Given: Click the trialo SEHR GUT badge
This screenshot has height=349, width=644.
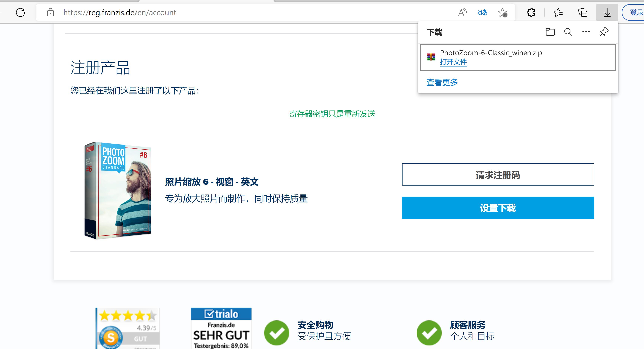Looking at the screenshot, I should (221, 328).
